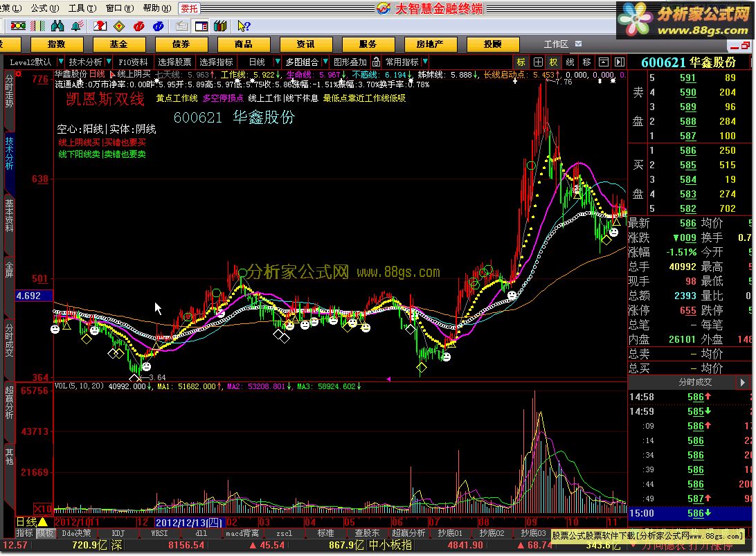Select the KDJ indicator tab
The height and width of the screenshot is (556, 756).
pos(118,533)
